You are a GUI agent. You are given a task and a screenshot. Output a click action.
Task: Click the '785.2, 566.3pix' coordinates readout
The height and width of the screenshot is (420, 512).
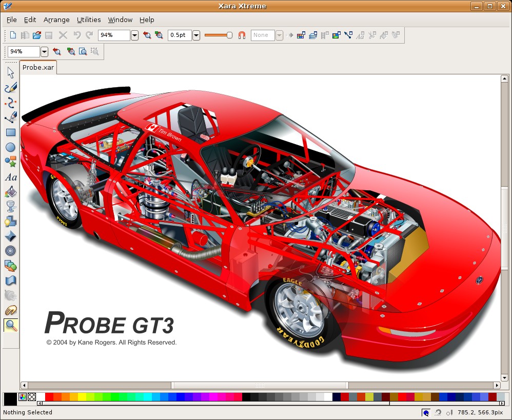coord(480,412)
